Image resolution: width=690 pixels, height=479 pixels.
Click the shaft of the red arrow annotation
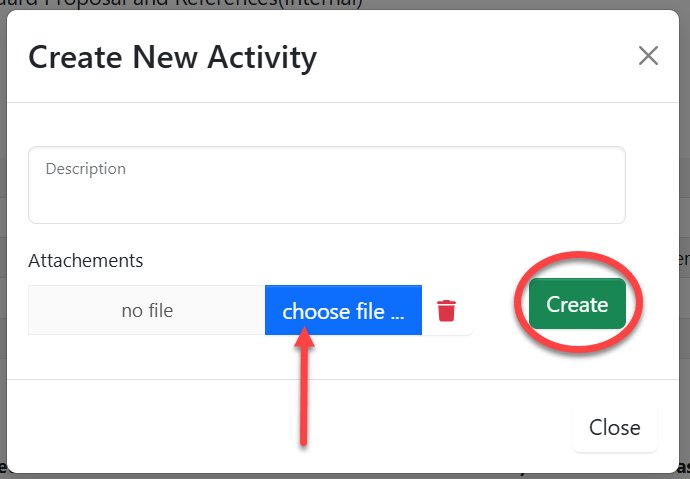(x=304, y=400)
